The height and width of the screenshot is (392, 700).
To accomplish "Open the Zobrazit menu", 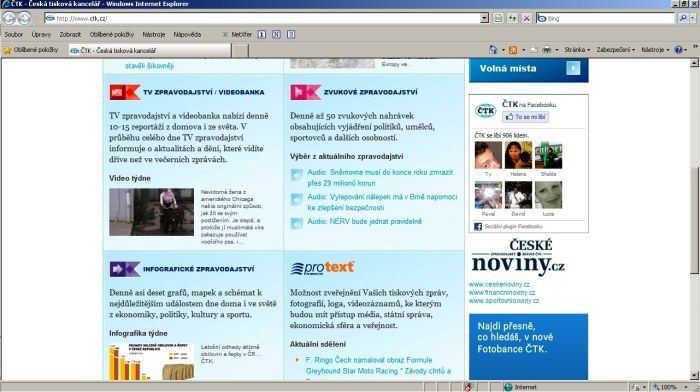I will tap(70, 34).
